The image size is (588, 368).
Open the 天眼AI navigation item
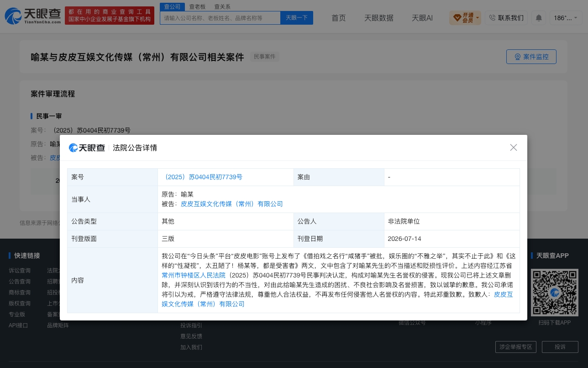click(422, 18)
